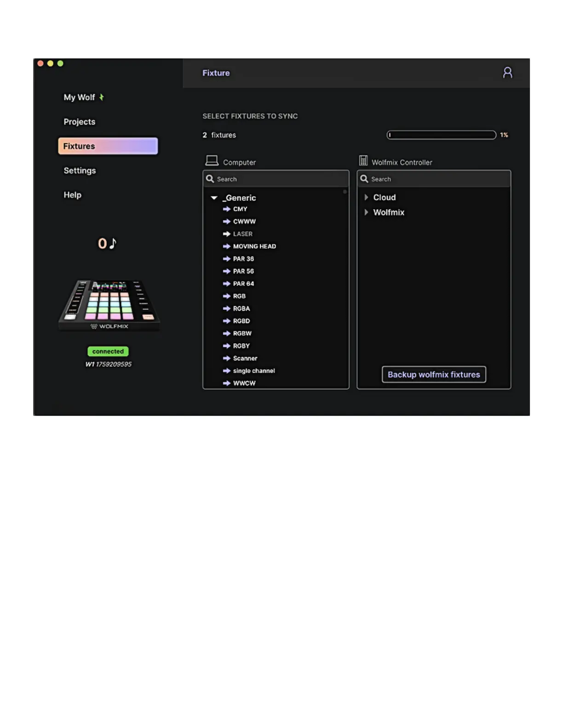Click the sync arrow next to PAR 56
The width and height of the screenshot is (563, 728).
tap(226, 271)
